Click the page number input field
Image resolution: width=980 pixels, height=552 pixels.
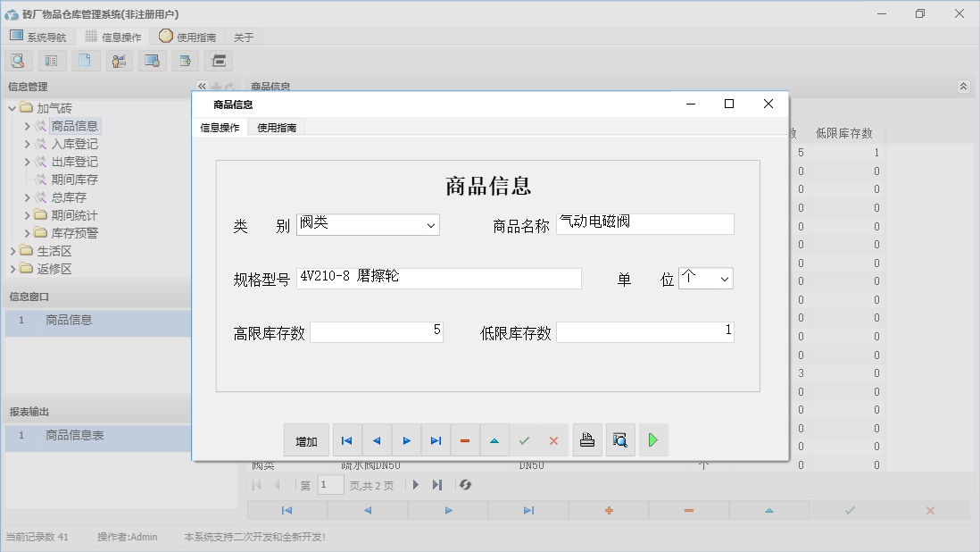(329, 484)
